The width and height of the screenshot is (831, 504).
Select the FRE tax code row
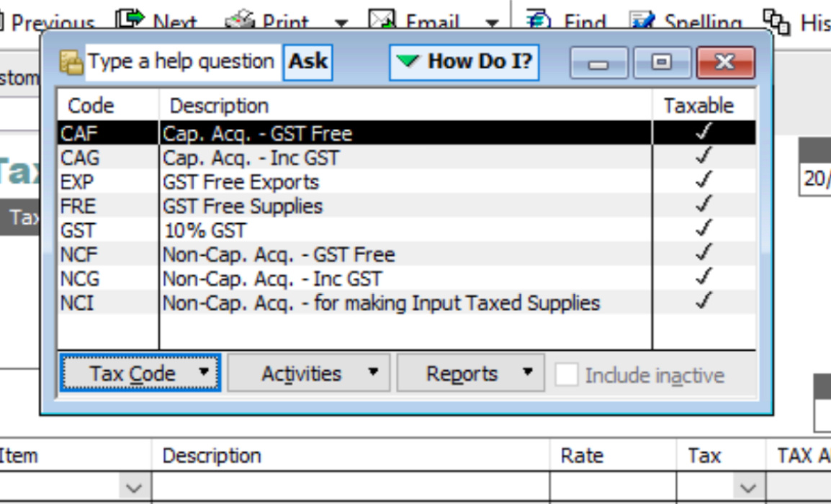(406, 206)
